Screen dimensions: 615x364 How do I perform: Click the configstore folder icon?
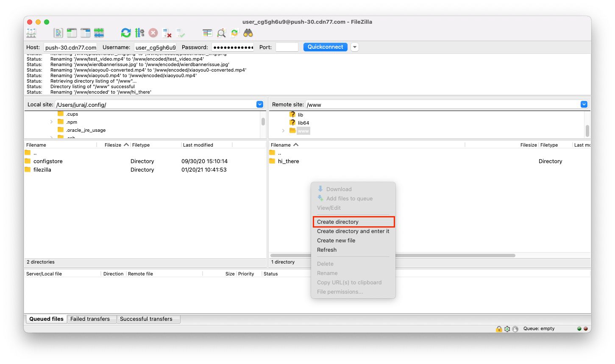(28, 161)
